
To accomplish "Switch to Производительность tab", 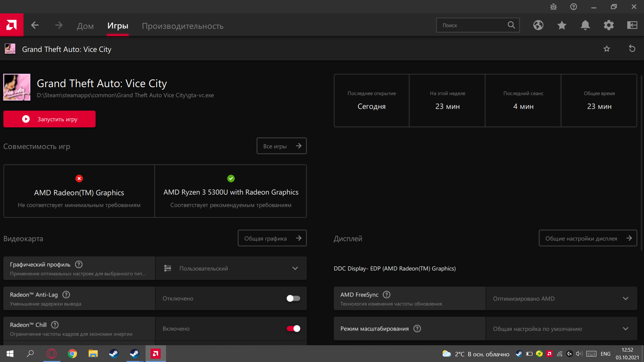I will tap(182, 26).
